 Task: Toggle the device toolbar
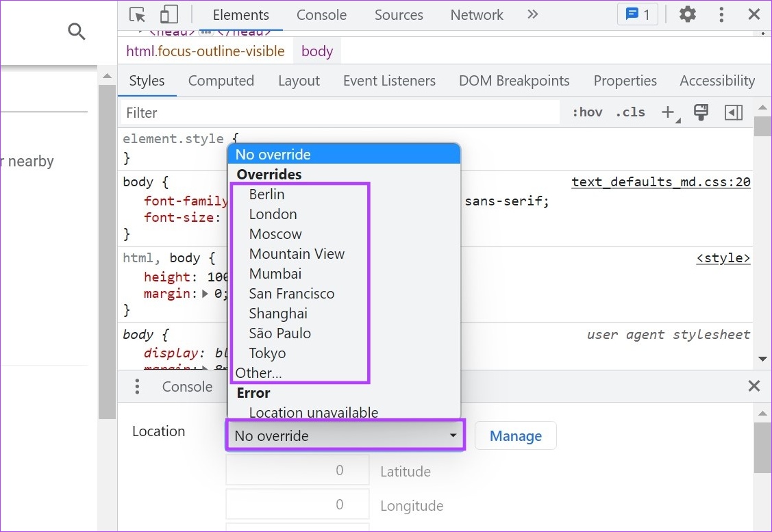point(169,14)
